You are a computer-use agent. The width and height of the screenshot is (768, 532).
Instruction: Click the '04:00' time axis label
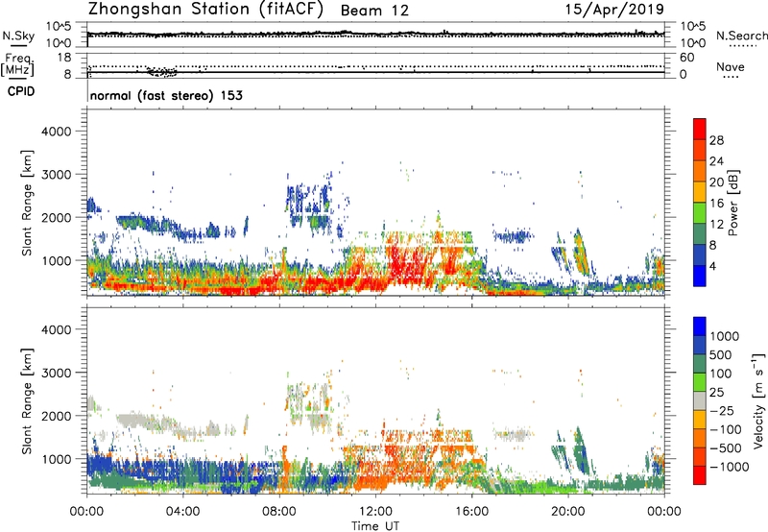(182, 512)
